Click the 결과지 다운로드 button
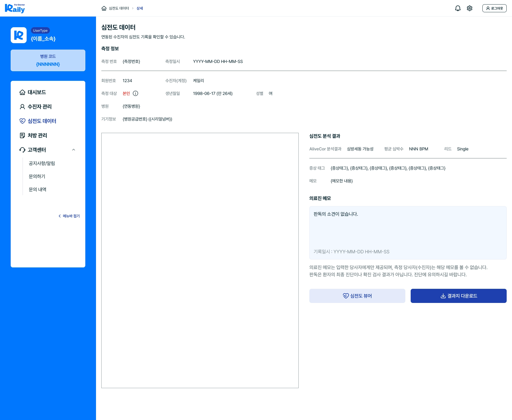Image resolution: width=512 pixels, height=420 pixels. (x=458, y=296)
